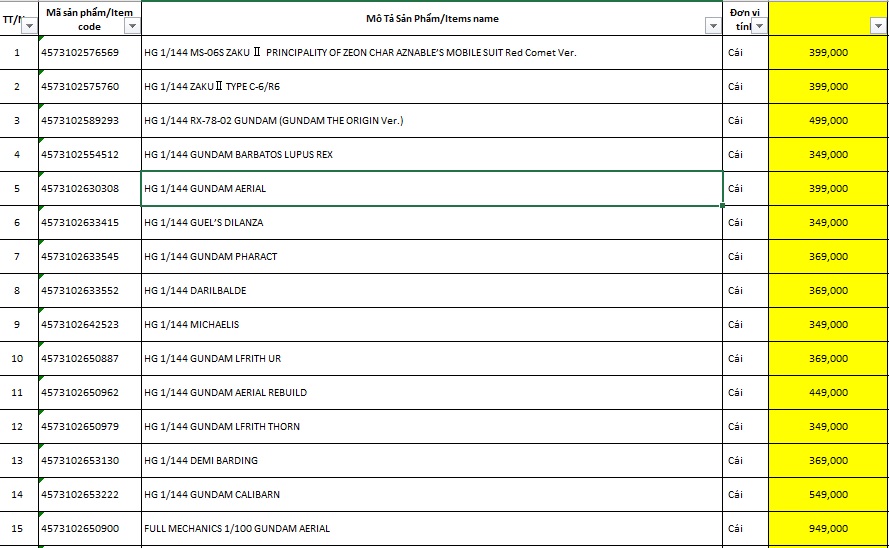
Task: Select the GUNDAM PHARACT cell
Action: pos(431,257)
